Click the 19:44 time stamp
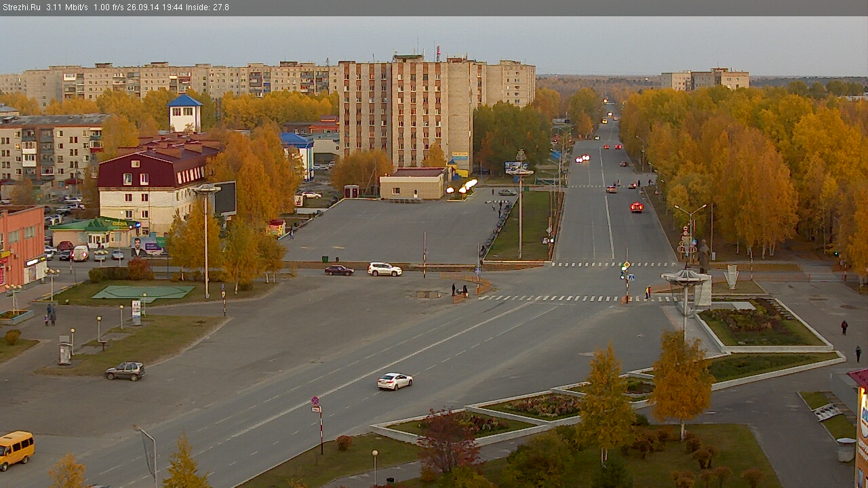Viewport: 868px width, 488px height. pyautogui.click(x=172, y=7)
